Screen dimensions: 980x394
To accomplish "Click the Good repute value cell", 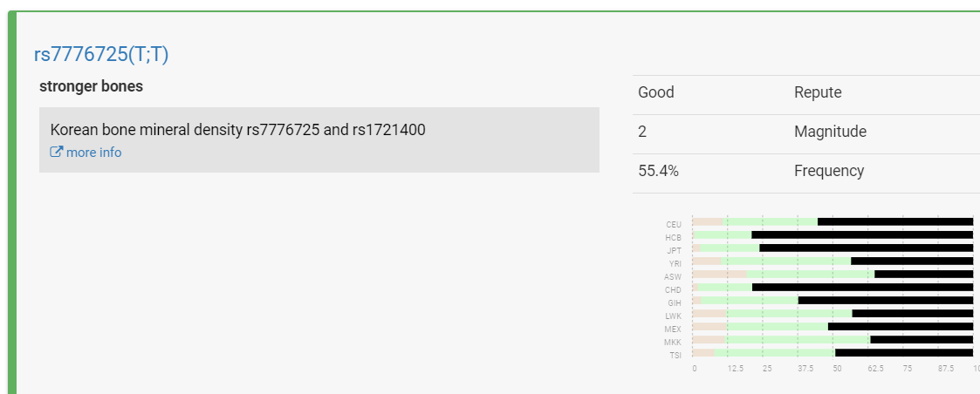I will tap(656, 92).
